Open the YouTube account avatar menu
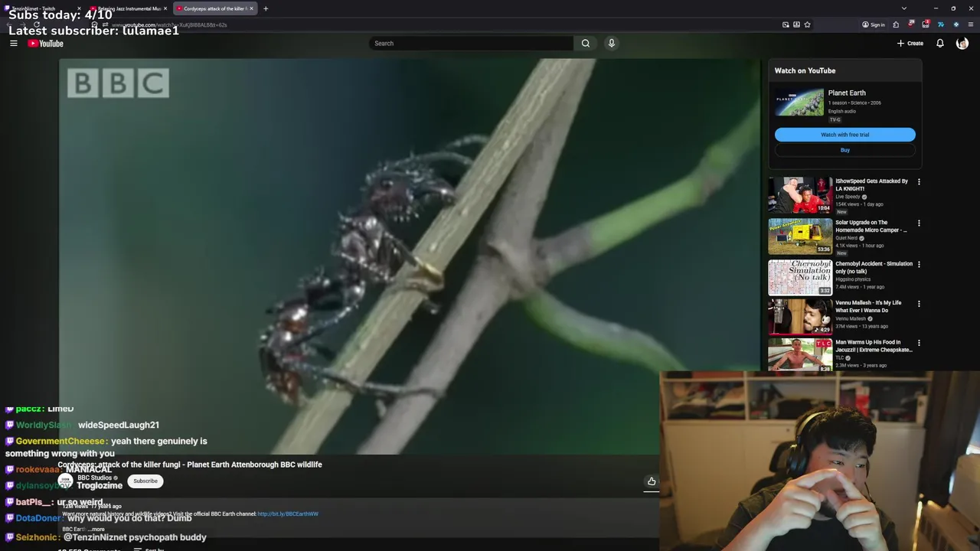 962,44
